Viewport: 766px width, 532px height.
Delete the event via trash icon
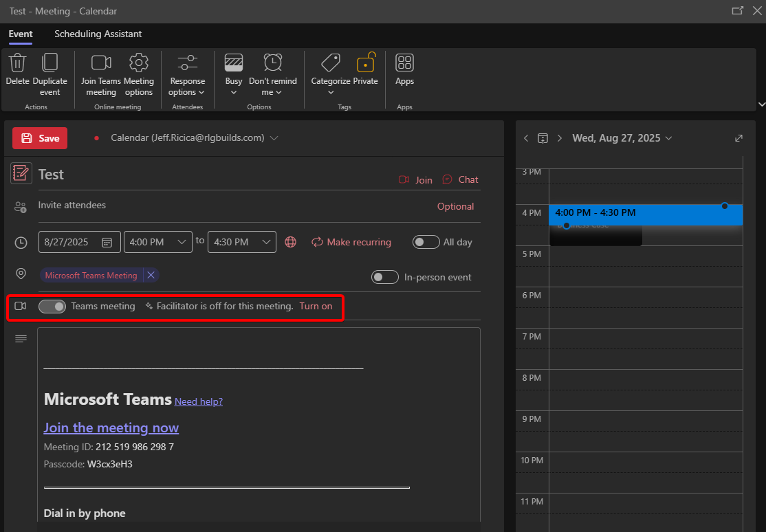point(18,70)
